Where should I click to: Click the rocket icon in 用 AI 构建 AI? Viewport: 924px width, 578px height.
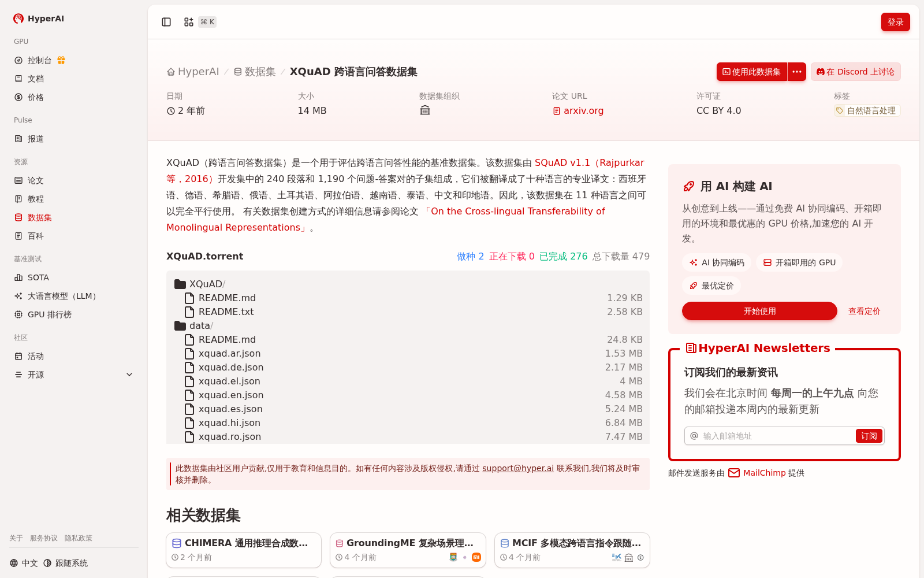tap(689, 186)
